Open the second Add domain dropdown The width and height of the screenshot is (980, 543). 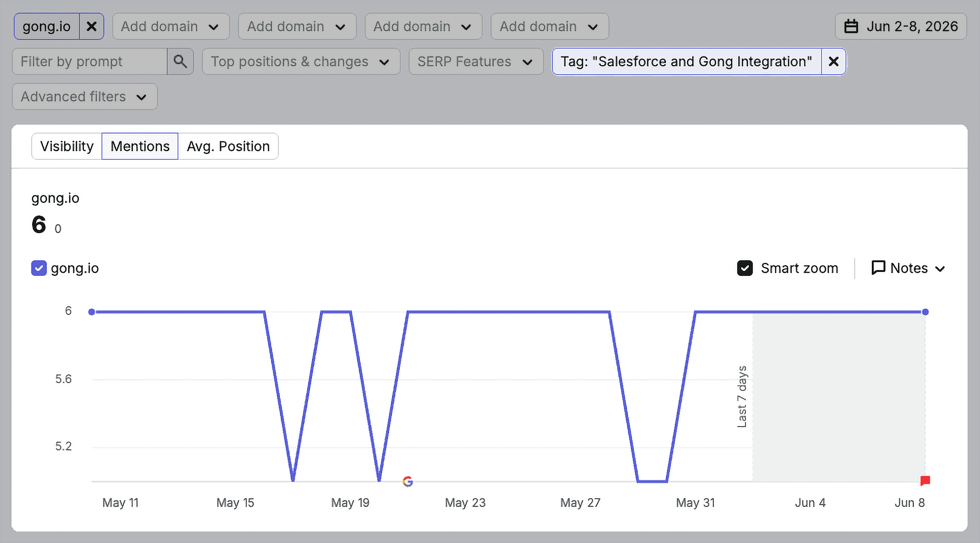(297, 27)
